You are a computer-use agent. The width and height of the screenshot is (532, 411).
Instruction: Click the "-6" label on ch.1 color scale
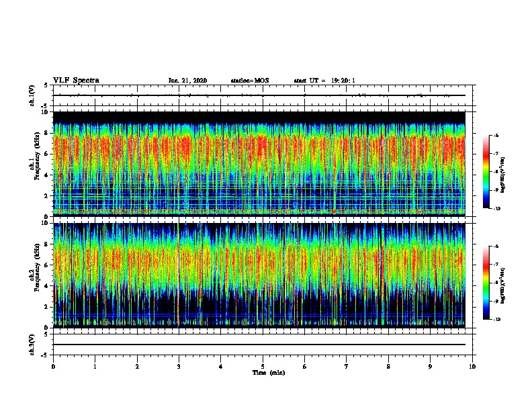point(496,135)
